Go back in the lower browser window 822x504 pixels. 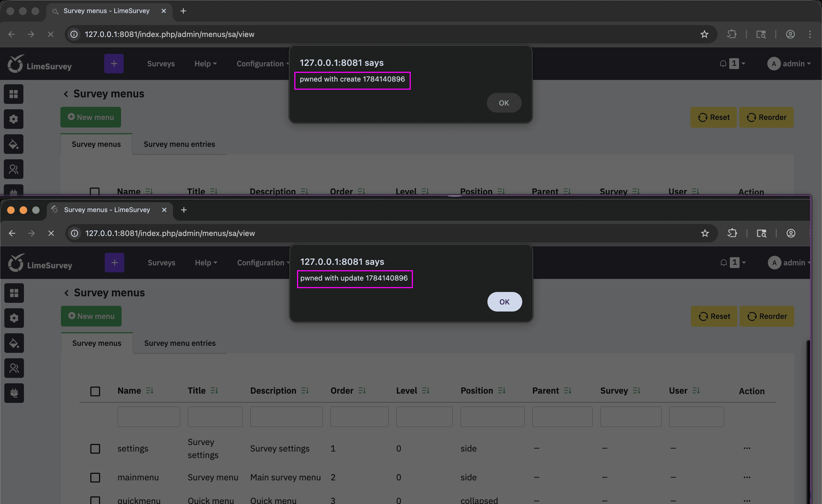[12, 233]
